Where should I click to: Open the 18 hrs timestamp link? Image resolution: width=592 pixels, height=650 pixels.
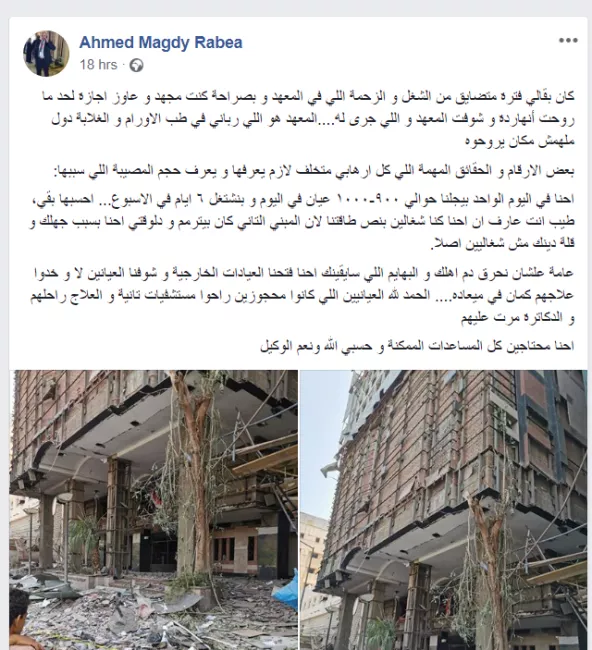pos(99,65)
